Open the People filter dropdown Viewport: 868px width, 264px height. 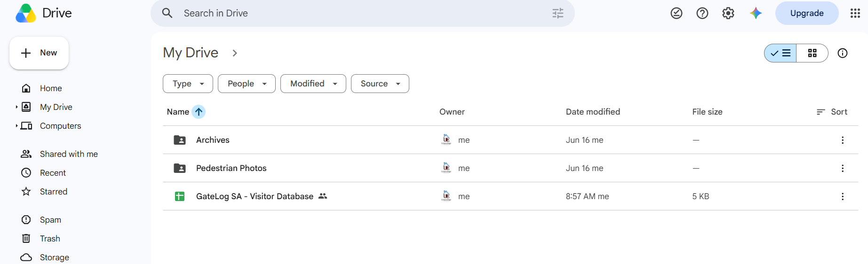pyautogui.click(x=247, y=84)
